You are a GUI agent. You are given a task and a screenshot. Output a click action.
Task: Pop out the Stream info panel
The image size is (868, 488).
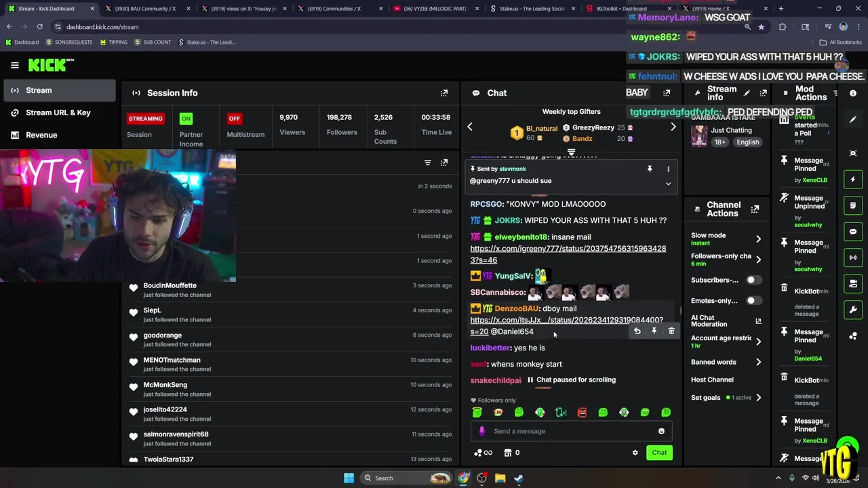763,93
